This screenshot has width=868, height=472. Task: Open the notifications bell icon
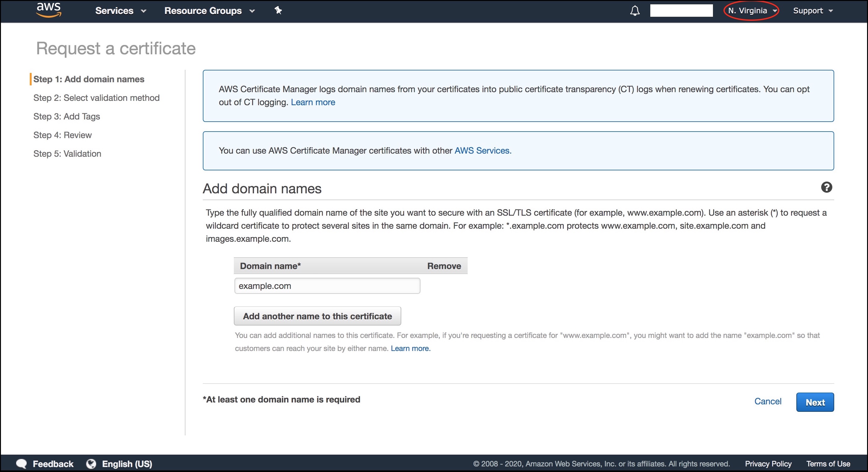[635, 11]
